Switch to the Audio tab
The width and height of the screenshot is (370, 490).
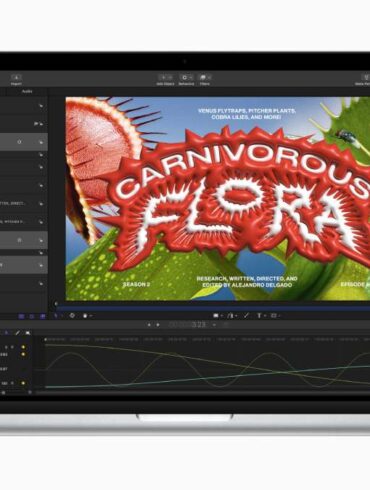[27, 91]
